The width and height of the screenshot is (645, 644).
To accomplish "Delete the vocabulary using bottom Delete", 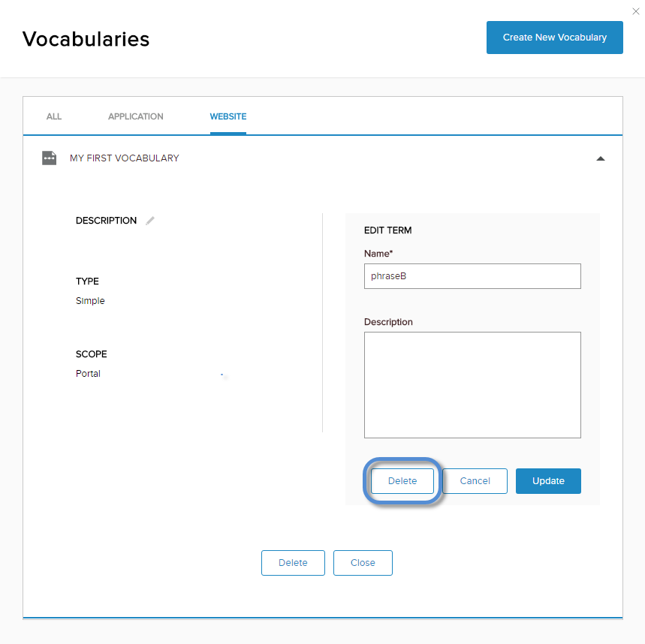I will click(293, 563).
